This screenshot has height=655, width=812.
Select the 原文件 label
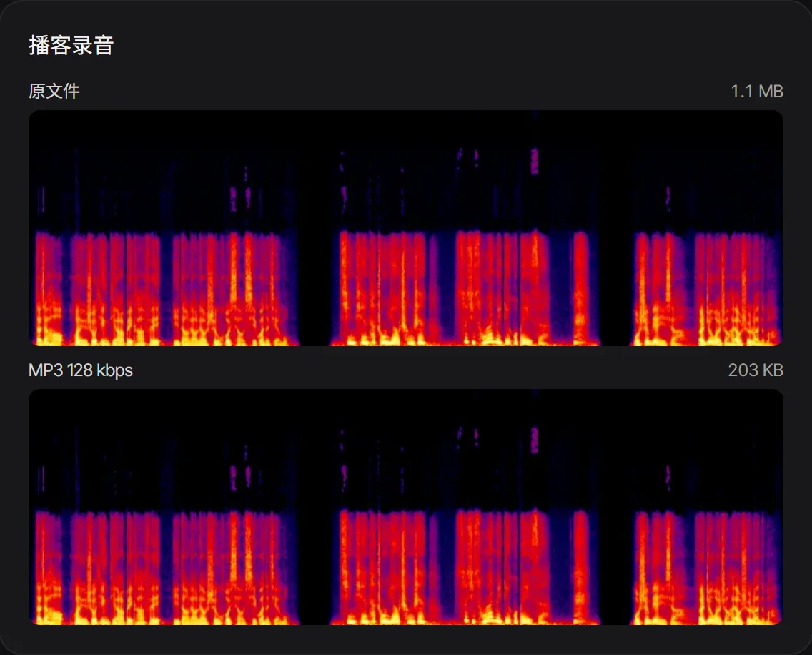click(x=54, y=92)
